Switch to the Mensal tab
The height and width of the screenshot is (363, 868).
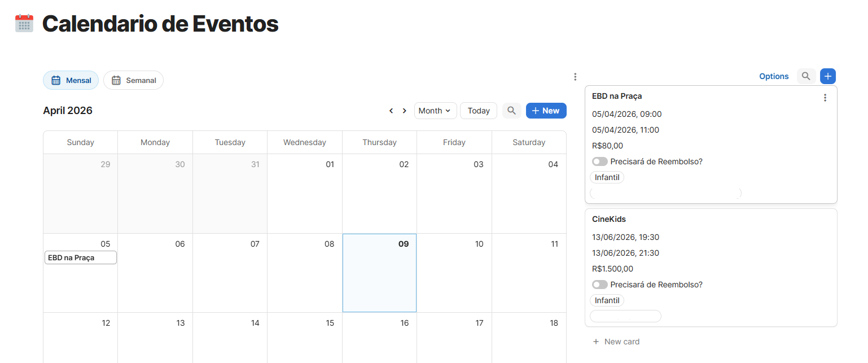coord(71,80)
